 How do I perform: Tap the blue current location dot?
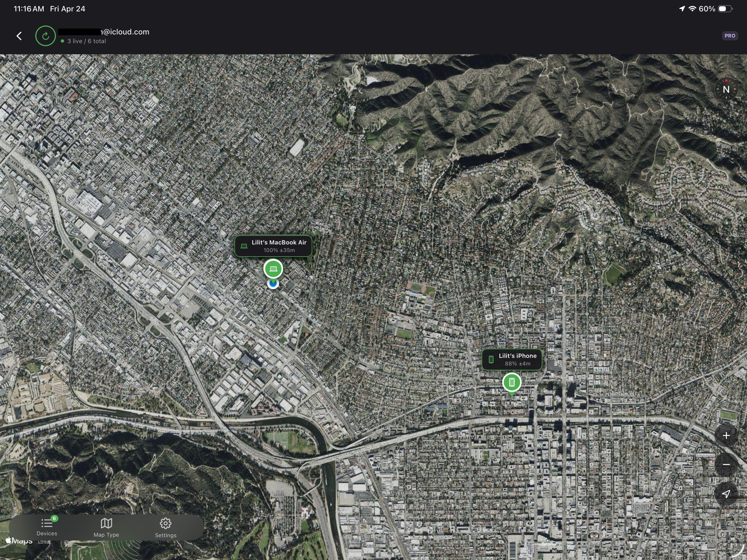273,284
